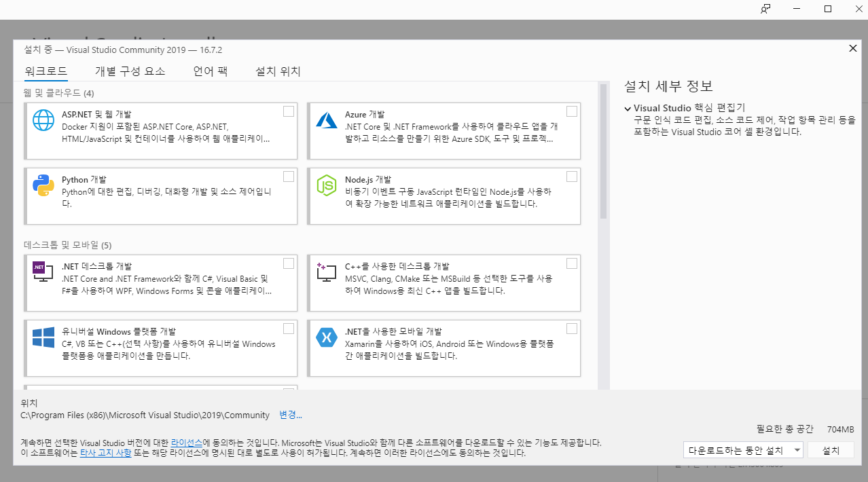Open the 설치 위치 tab
868x482 pixels.
(278, 71)
